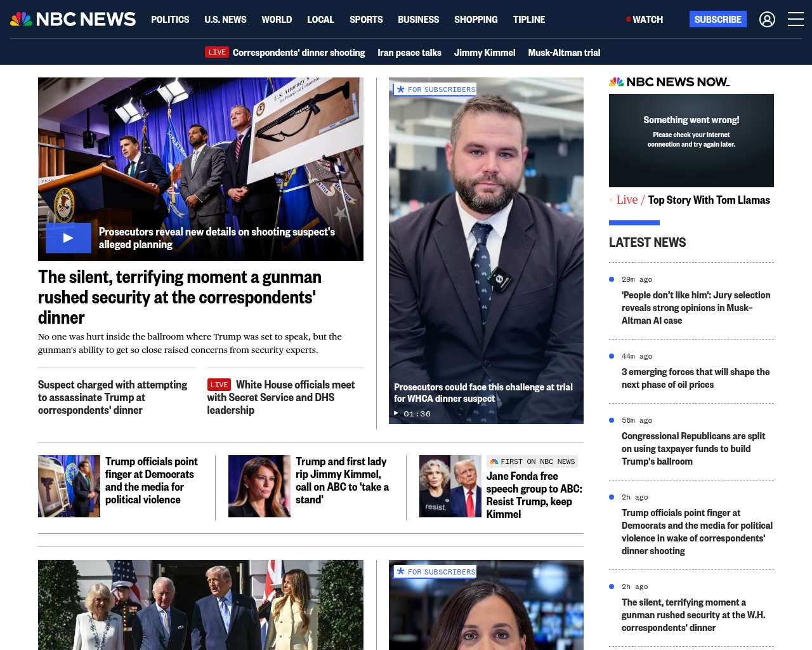Click the red dot WATCH live link

pos(645,20)
